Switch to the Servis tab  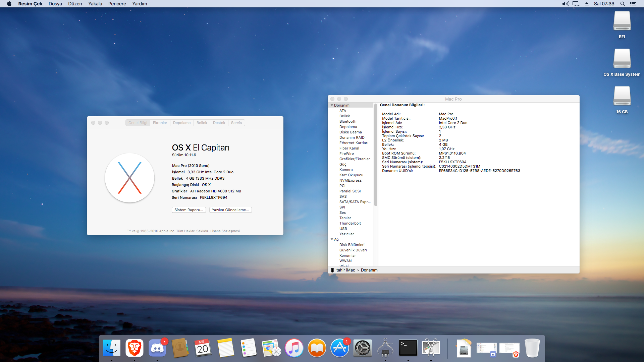point(236,123)
